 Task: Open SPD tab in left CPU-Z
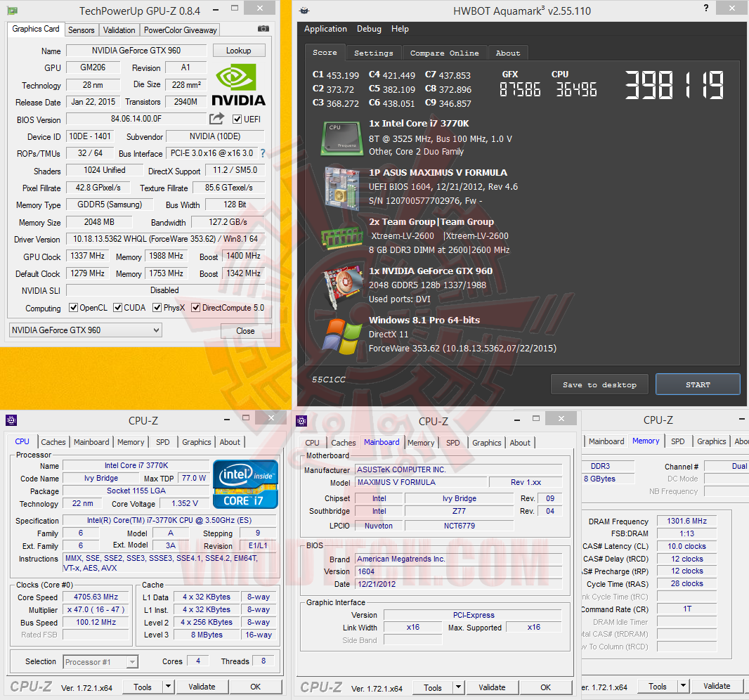click(163, 442)
